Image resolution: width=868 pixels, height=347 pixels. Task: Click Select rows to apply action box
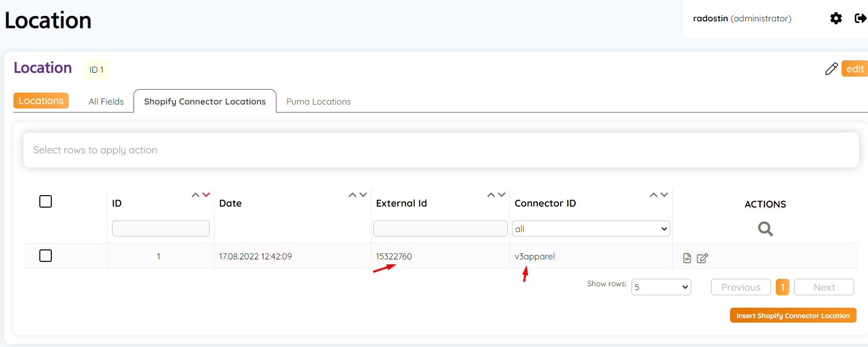click(441, 150)
